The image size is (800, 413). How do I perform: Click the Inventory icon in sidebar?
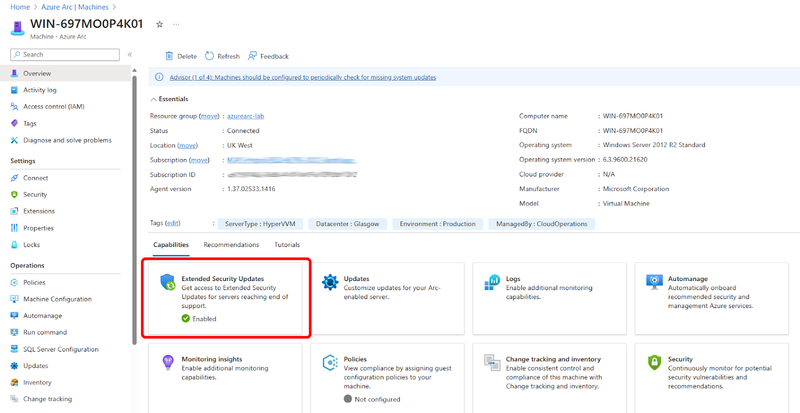point(14,382)
